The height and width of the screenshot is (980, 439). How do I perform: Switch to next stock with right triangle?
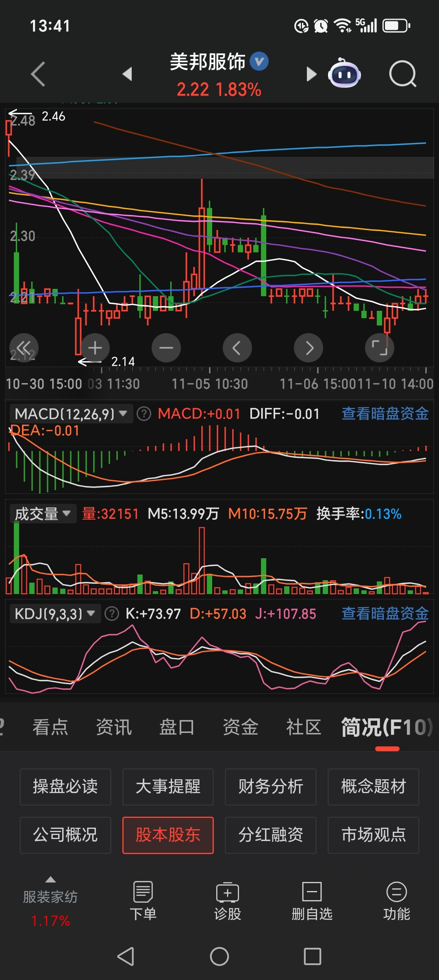[x=311, y=74]
